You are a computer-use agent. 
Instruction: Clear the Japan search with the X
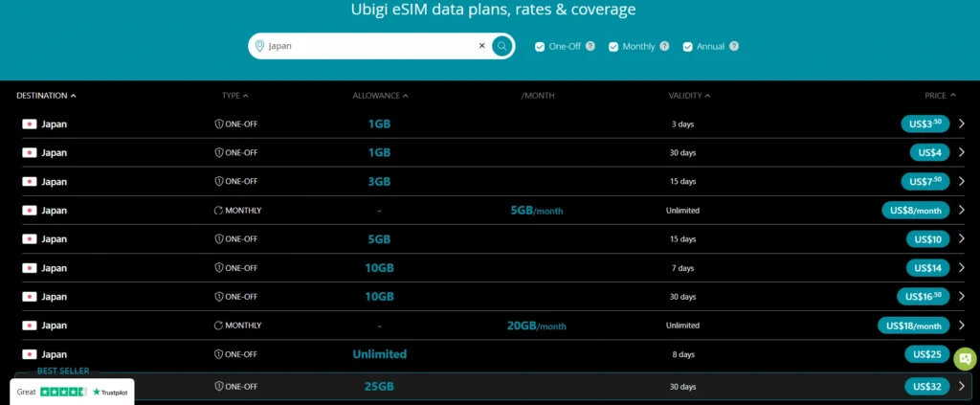coord(482,46)
